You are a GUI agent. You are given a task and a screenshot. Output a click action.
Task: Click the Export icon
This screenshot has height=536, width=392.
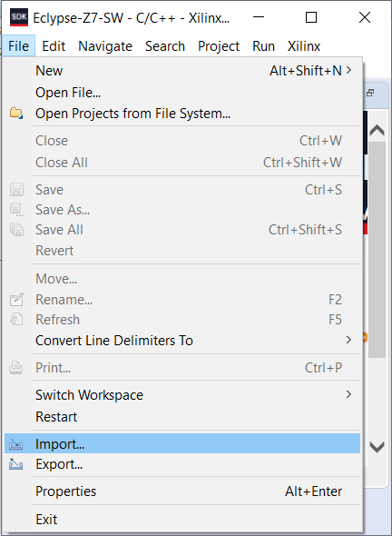pos(16,464)
